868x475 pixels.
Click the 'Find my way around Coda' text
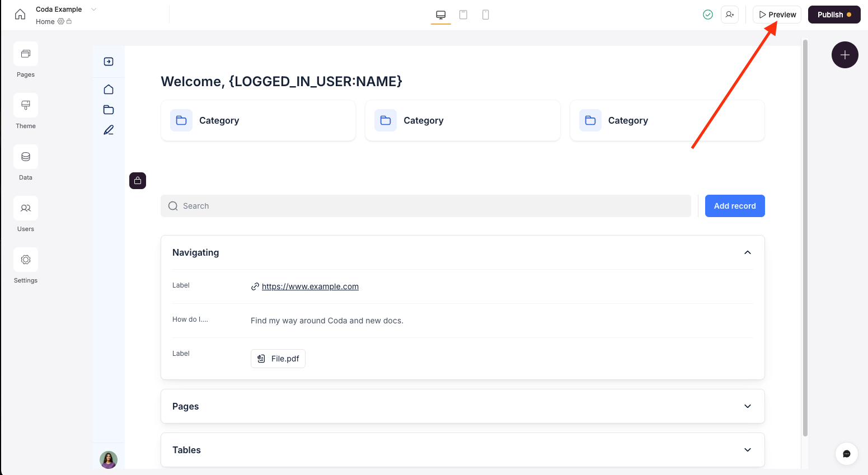pyautogui.click(x=327, y=321)
